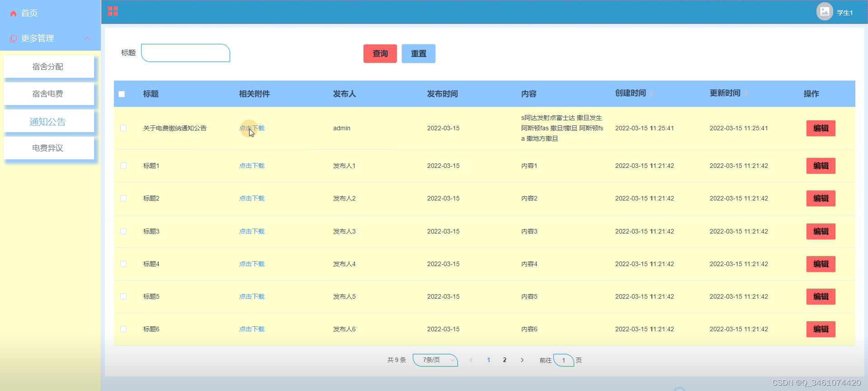This screenshot has width=868, height=391.
Task: Click the 2022-03-15 11:25:41 创建时间 cell
Action: [x=645, y=128]
